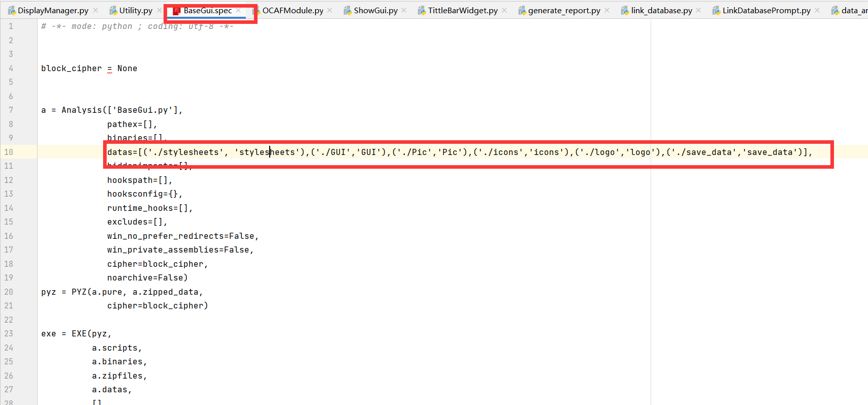This screenshot has width=868, height=405.
Task: Close the ShowGui.py tab
Action: coord(404,10)
